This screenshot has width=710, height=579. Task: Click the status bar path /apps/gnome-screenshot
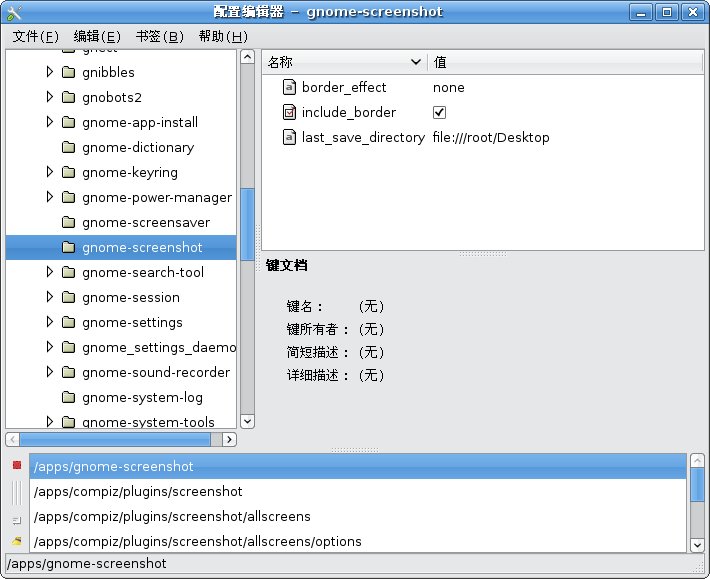click(x=87, y=564)
